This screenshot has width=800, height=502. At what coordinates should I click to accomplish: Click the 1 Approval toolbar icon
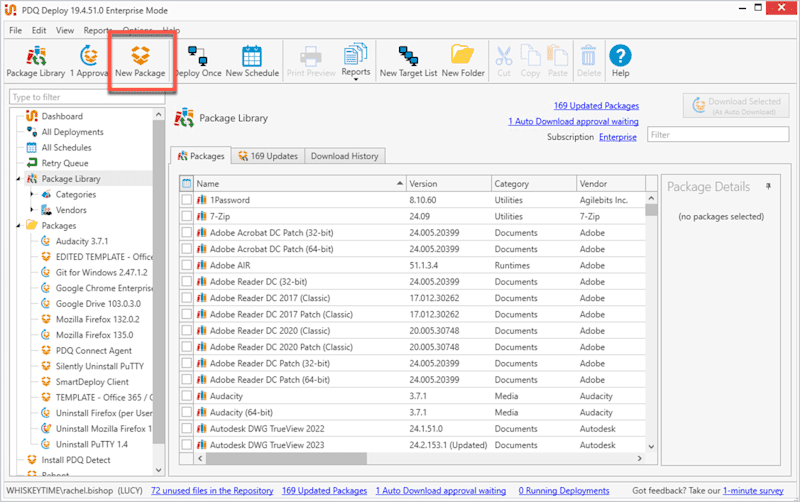[89, 61]
